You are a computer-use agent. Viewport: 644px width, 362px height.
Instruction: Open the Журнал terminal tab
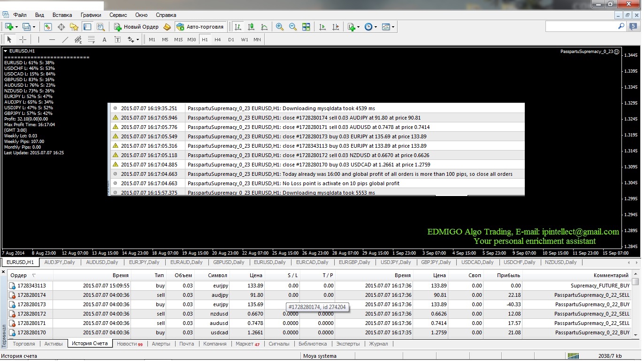click(x=378, y=344)
